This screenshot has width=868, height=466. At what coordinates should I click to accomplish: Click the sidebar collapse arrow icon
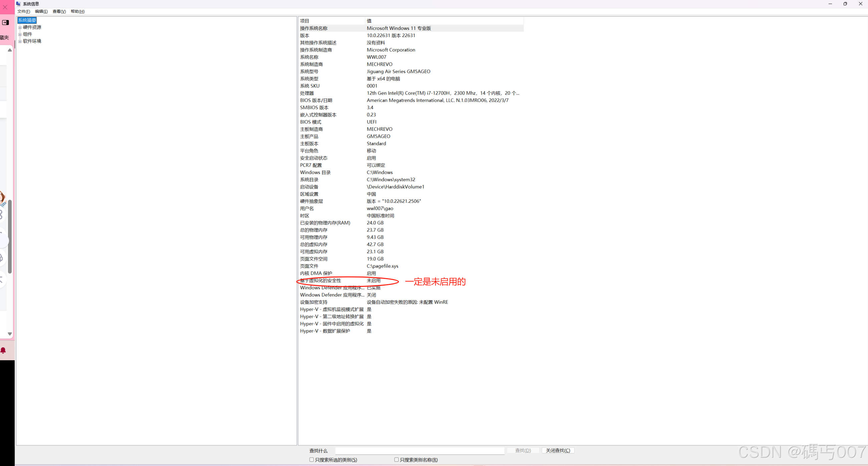click(x=5, y=23)
